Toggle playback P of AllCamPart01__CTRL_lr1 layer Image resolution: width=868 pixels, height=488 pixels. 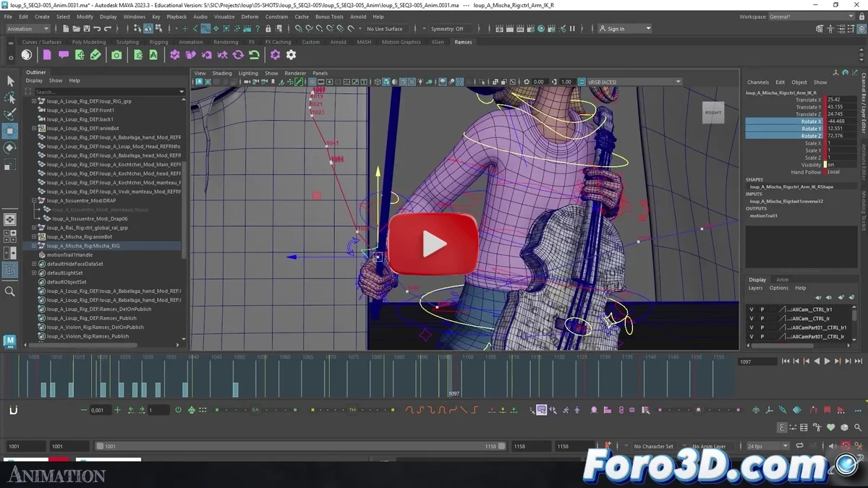[762, 328]
